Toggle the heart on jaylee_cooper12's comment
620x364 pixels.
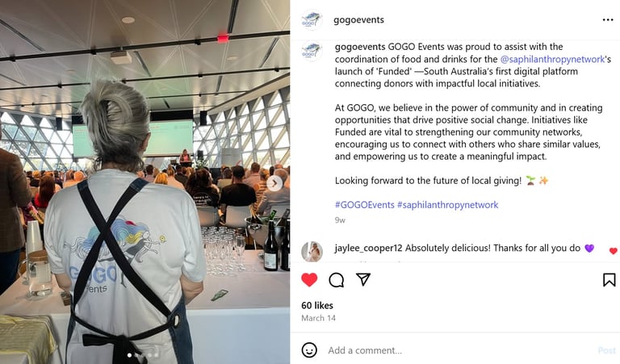[x=613, y=251]
